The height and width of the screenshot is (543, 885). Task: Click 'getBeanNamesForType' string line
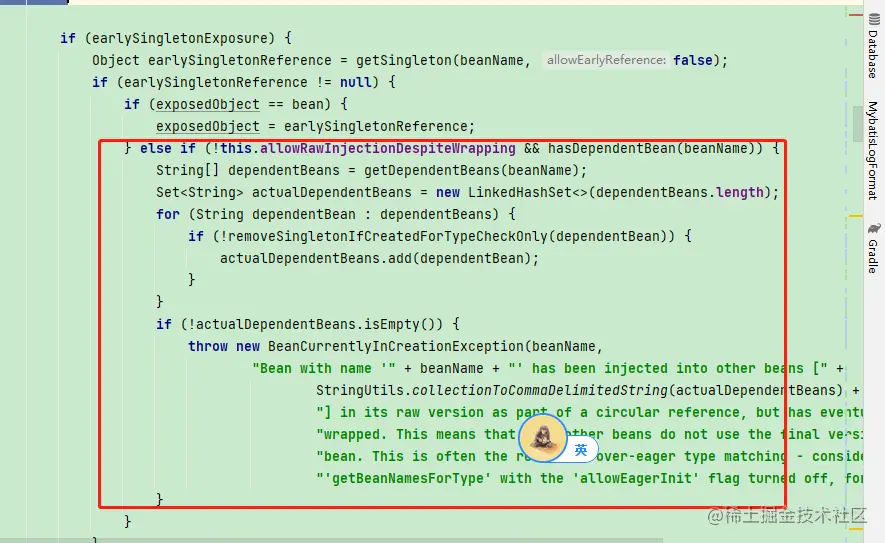click(589, 479)
